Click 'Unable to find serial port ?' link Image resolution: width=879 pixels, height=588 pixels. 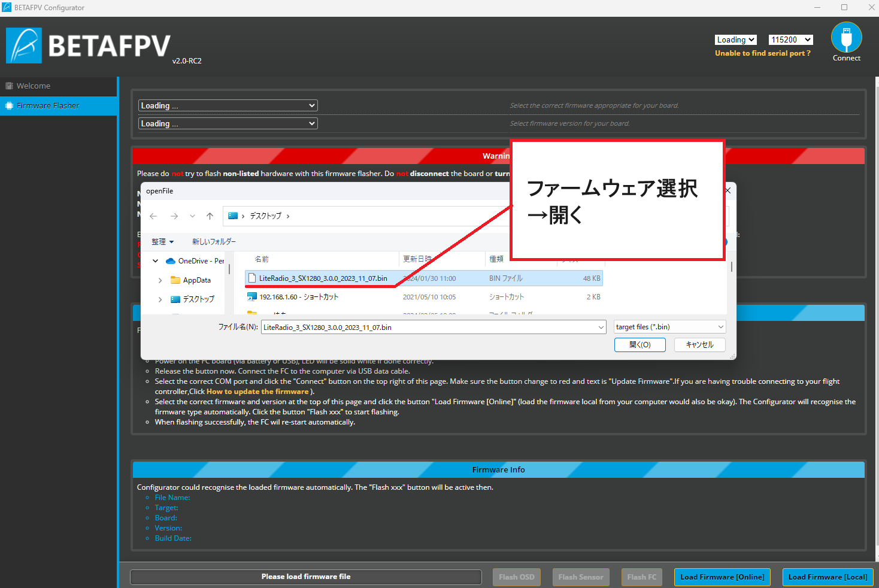pos(762,53)
